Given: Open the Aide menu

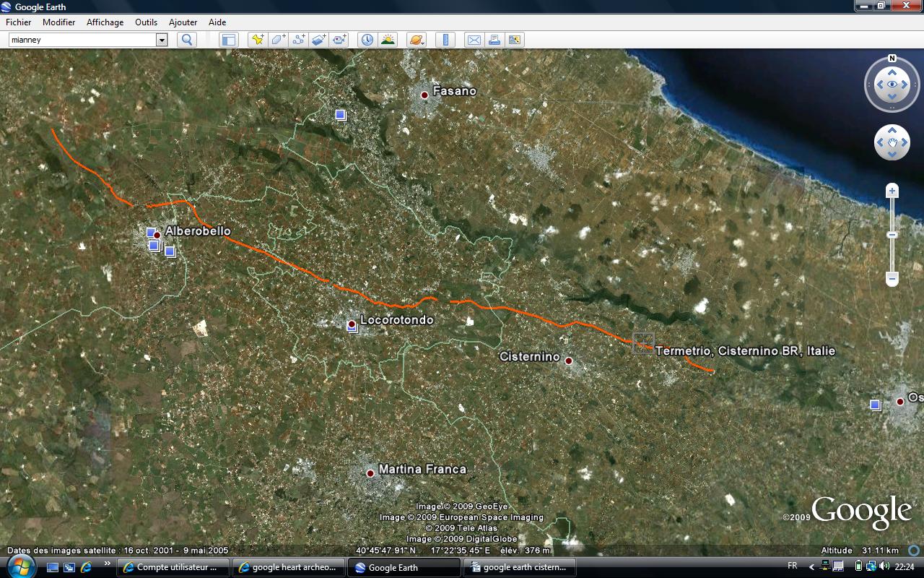Looking at the screenshot, I should (x=217, y=22).
